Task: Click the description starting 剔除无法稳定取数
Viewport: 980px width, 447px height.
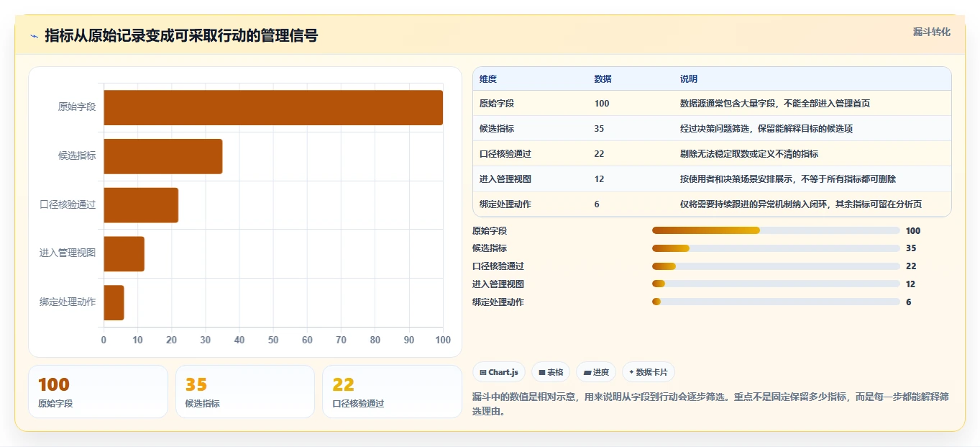Action: (x=749, y=154)
